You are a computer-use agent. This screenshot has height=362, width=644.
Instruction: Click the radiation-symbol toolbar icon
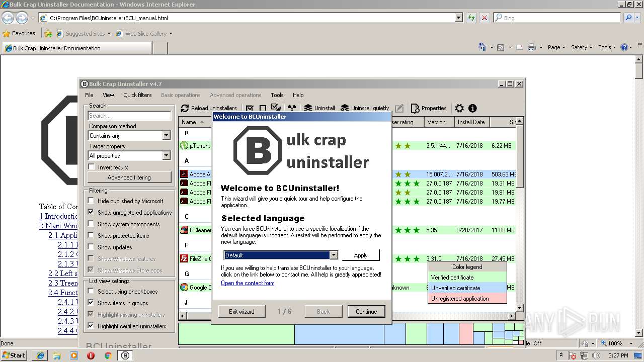pos(292,108)
